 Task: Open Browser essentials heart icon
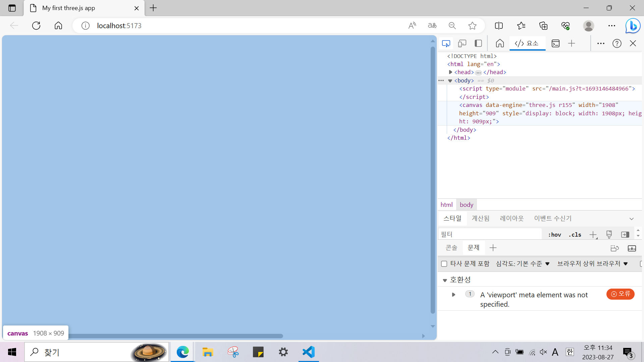pyautogui.click(x=566, y=25)
